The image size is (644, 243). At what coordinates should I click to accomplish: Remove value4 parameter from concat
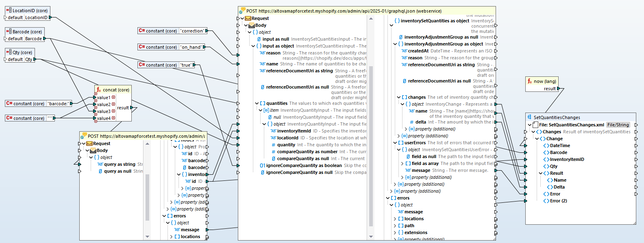click(x=113, y=118)
